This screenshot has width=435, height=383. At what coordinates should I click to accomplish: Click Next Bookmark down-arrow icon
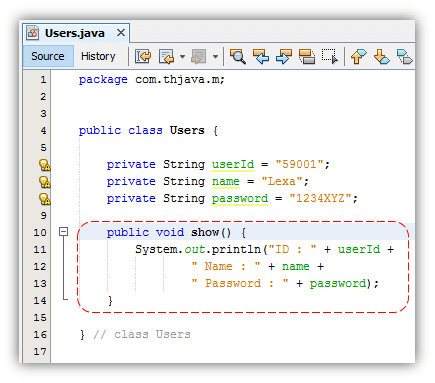point(381,56)
